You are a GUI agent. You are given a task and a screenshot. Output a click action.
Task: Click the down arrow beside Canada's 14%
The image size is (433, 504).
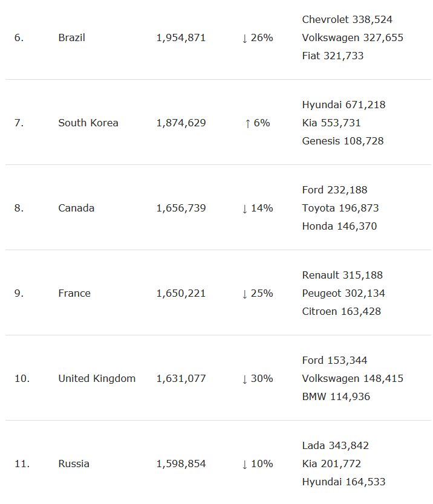[x=244, y=208]
